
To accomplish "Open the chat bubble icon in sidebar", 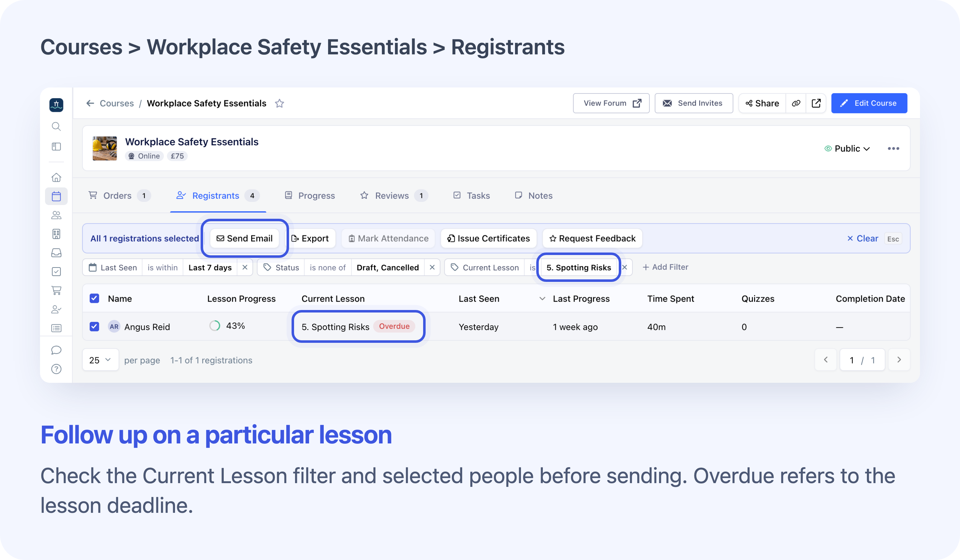I will (56, 350).
